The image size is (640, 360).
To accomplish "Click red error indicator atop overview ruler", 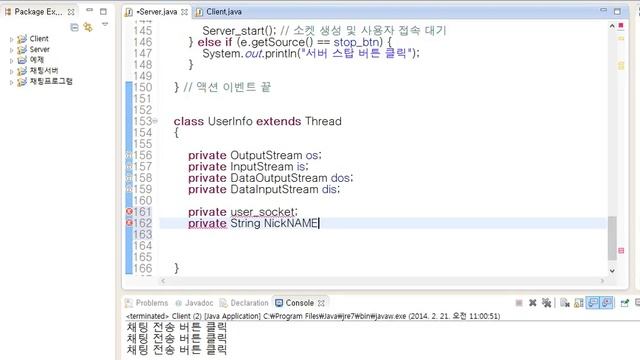I will 621,26.
